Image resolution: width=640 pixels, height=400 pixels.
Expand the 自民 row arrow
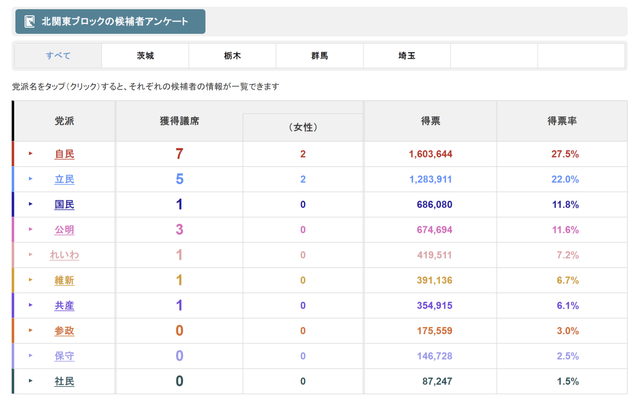tap(31, 154)
